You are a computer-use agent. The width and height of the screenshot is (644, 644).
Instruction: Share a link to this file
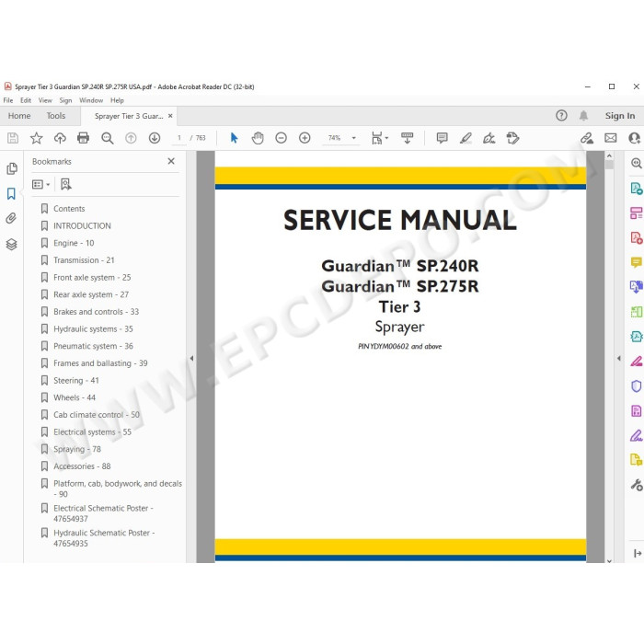[587, 138]
